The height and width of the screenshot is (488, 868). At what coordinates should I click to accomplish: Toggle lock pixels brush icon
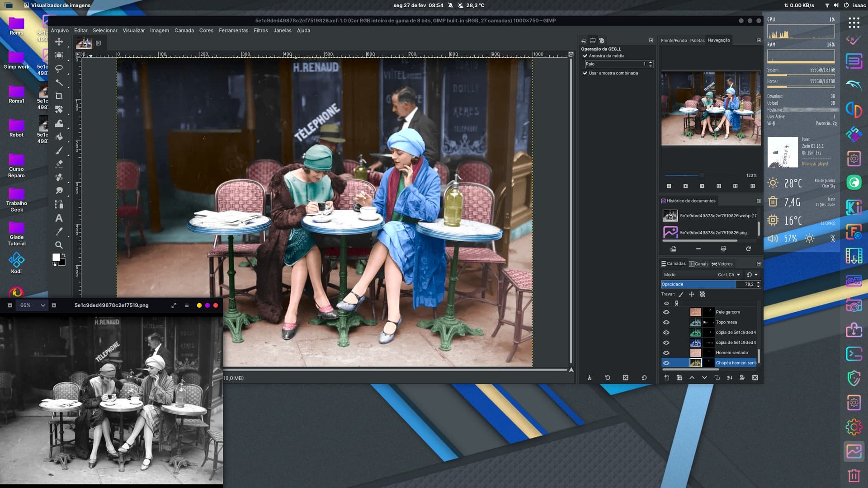pos(681,294)
